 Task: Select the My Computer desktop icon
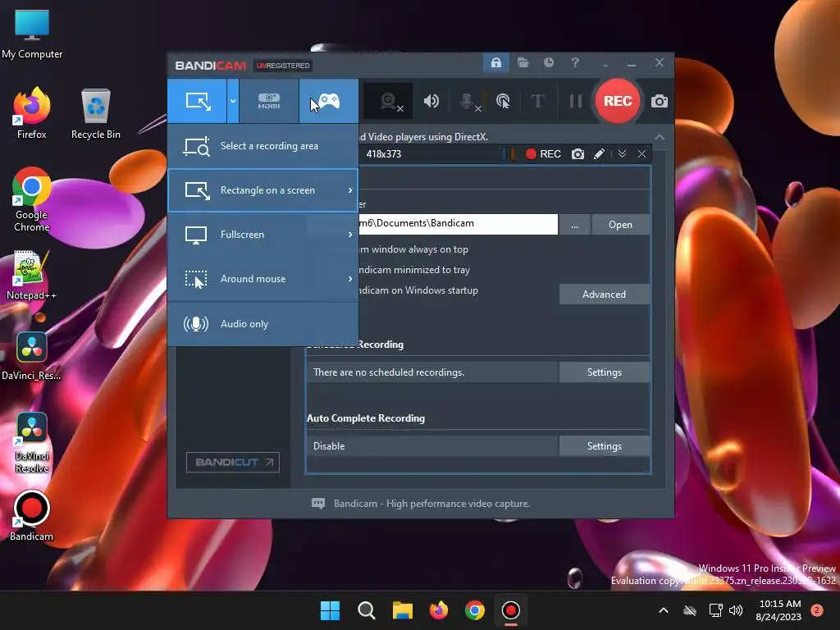coord(32,34)
